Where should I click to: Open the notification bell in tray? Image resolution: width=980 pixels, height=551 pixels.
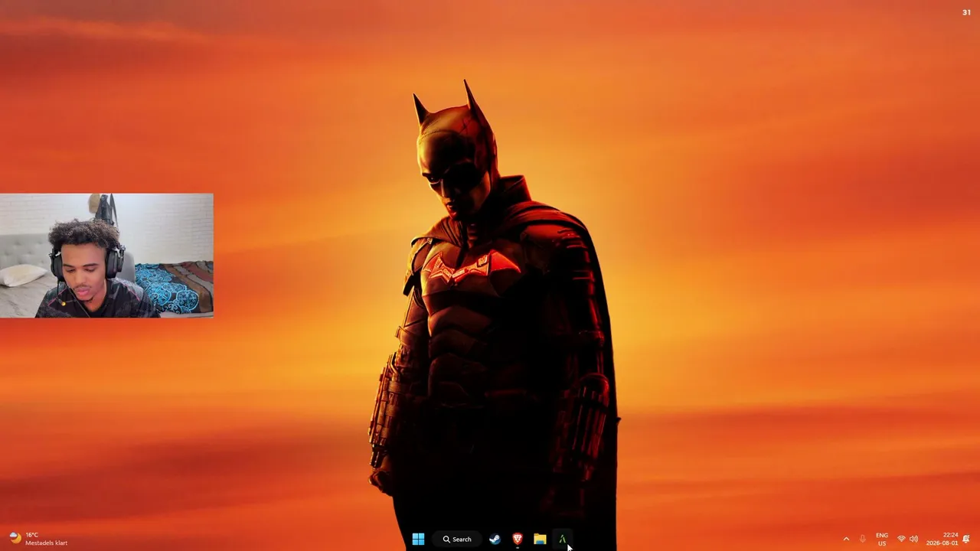pos(966,540)
